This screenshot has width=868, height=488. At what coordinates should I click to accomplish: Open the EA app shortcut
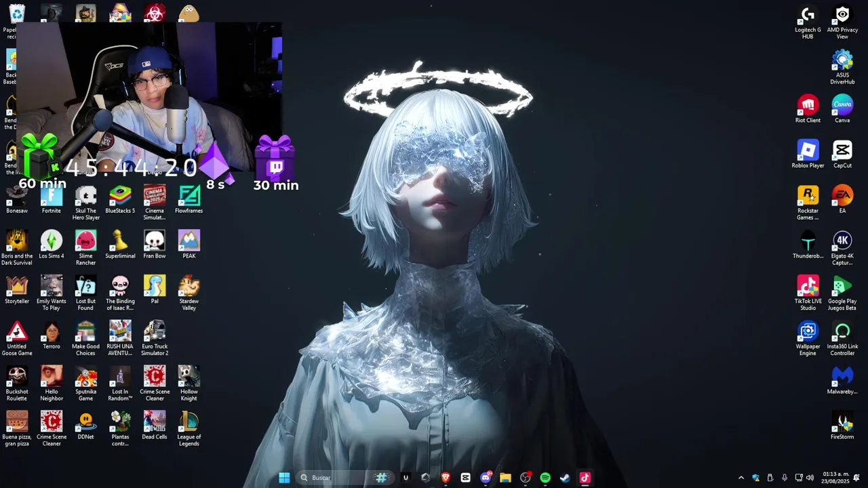pos(842,201)
